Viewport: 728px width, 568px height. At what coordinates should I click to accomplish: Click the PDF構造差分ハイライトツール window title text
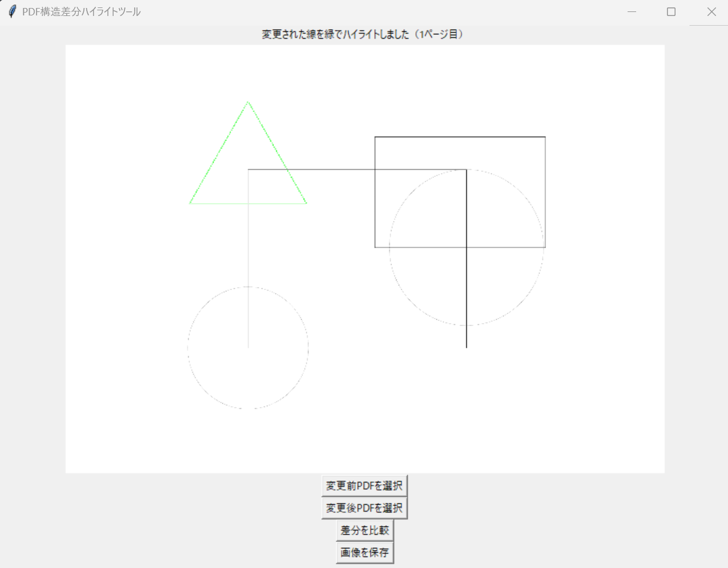click(x=82, y=11)
